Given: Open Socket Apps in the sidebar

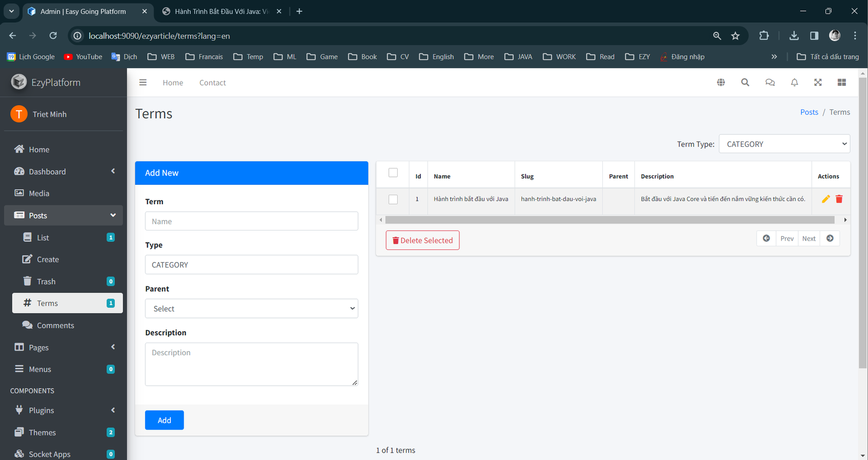Looking at the screenshot, I should tap(63, 454).
